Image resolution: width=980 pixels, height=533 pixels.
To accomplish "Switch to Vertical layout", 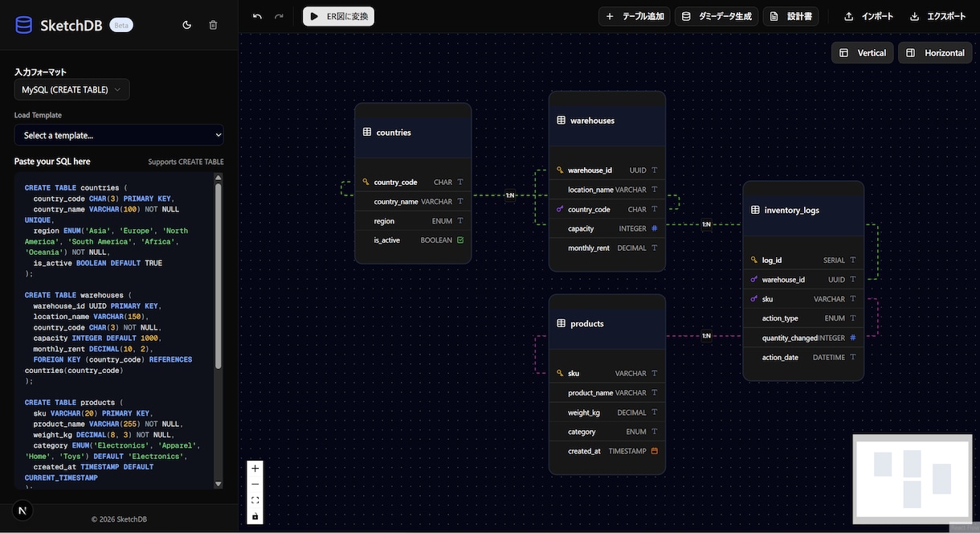I will pyautogui.click(x=863, y=53).
